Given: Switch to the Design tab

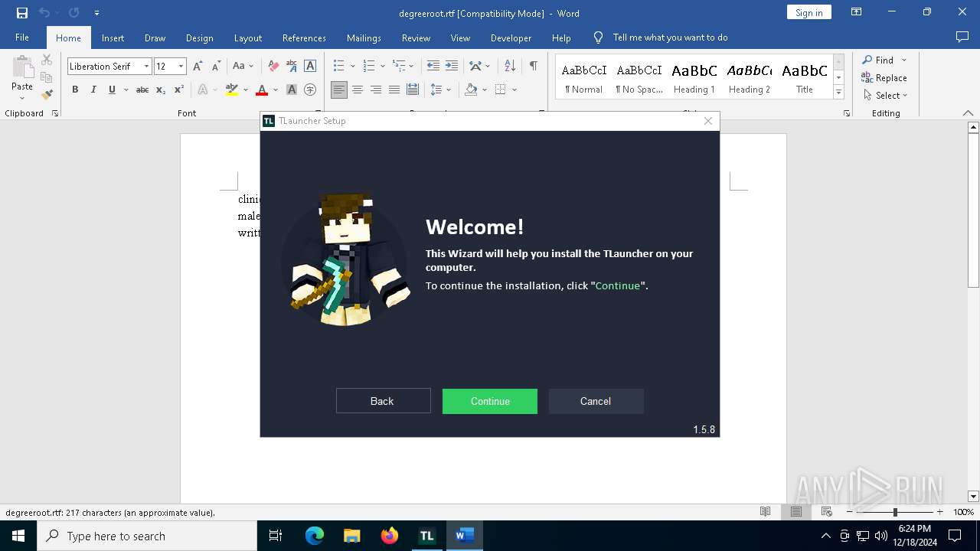Looking at the screenshot, I should point(200,37).
